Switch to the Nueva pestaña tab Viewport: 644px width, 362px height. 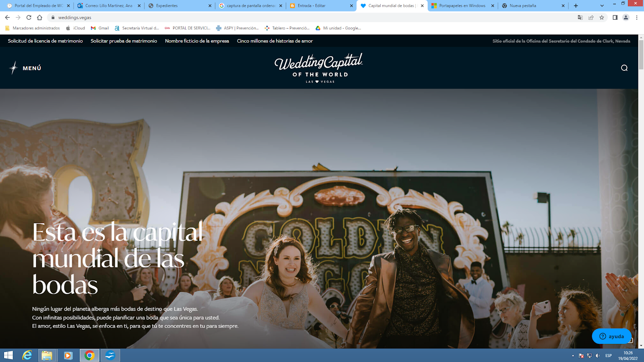[533, 6]
